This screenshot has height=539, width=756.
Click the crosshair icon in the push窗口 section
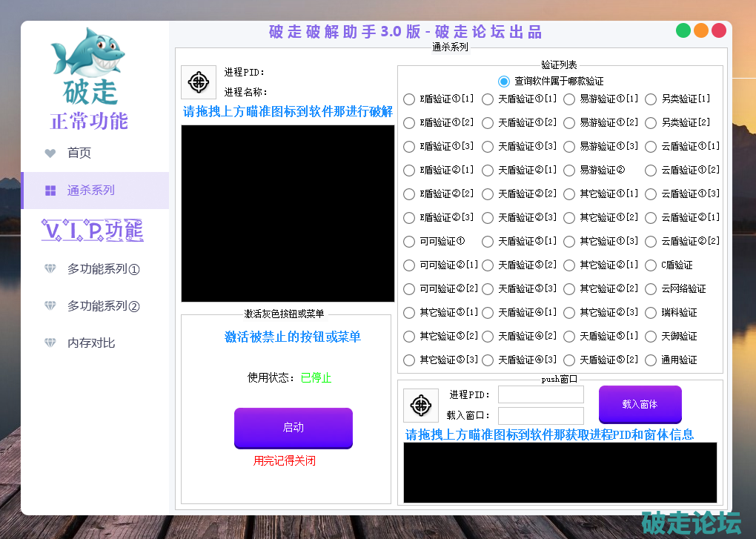click(x=421, y=406)
